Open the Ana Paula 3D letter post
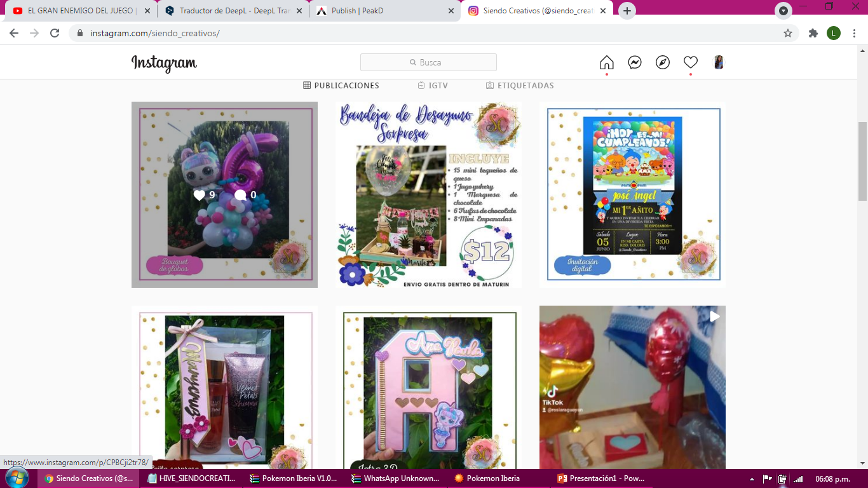 click(429, 388)
